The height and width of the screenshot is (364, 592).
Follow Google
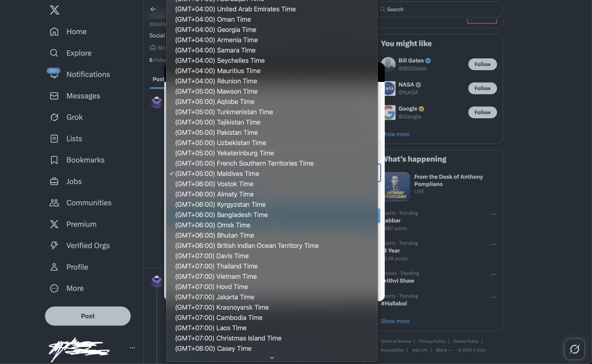tap(482, 112)
